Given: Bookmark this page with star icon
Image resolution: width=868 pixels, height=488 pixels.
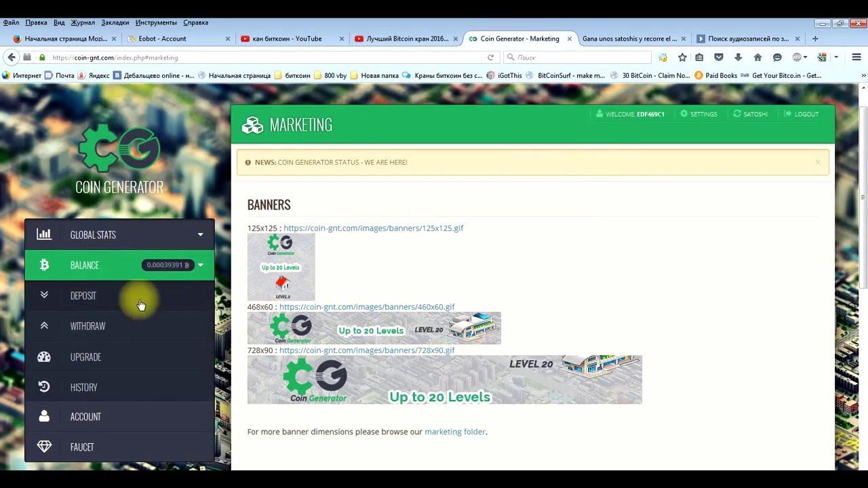Looking at the screenshot, I should point(682,58).
